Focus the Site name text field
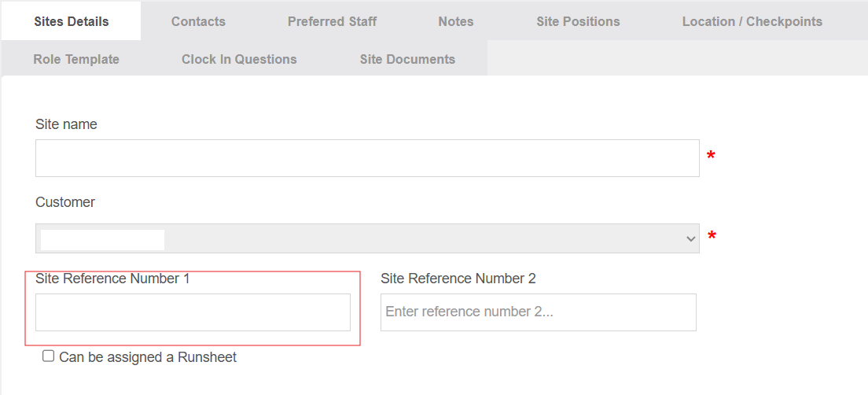Viewport: 868px width, 395px height. (x=367, y=158)
